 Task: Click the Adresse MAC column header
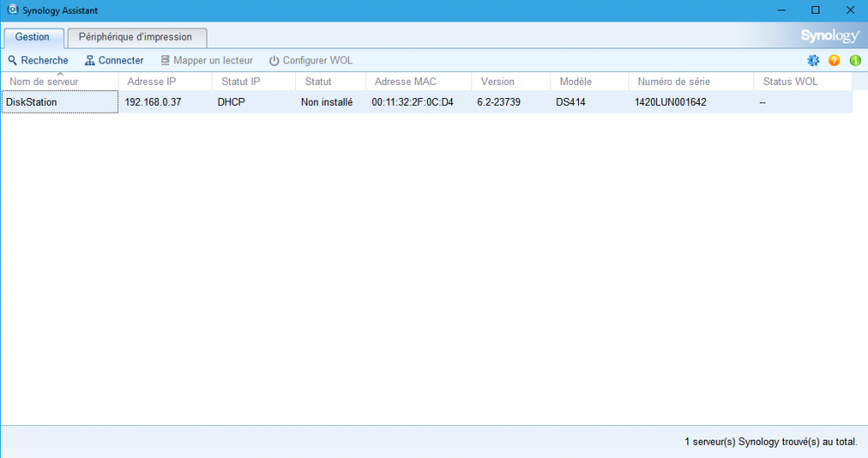coord(404,82)
